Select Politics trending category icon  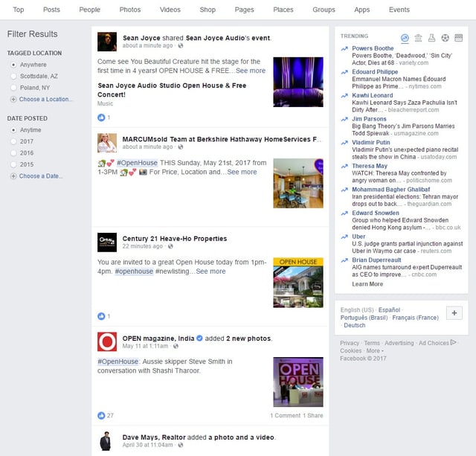coord(418,38)
